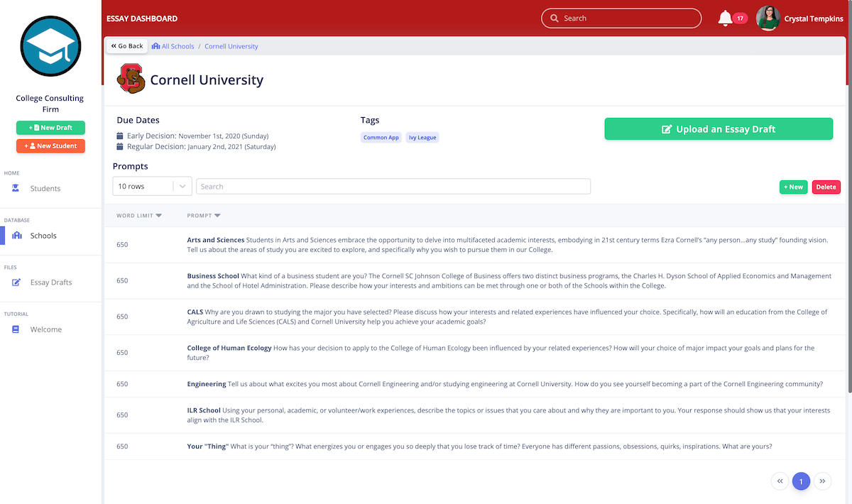
Task: Click the search magnifier icon in header
Action: tap(555, 18)
